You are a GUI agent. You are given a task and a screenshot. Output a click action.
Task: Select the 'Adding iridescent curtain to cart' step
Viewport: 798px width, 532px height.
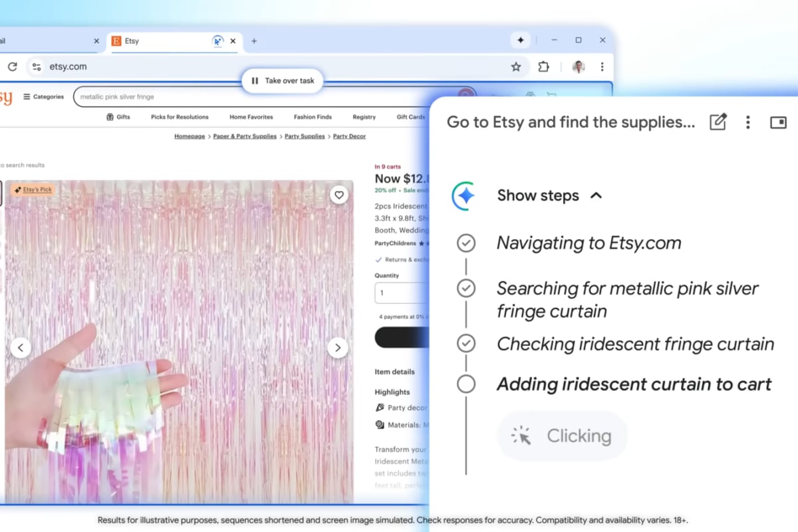[634, 384]
